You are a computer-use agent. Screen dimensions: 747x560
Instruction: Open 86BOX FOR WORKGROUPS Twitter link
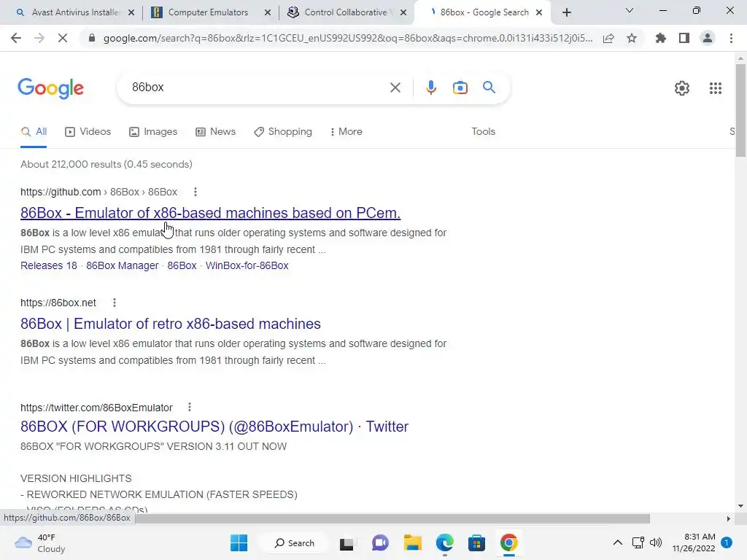pyautogui.click(x=214, y=426)
